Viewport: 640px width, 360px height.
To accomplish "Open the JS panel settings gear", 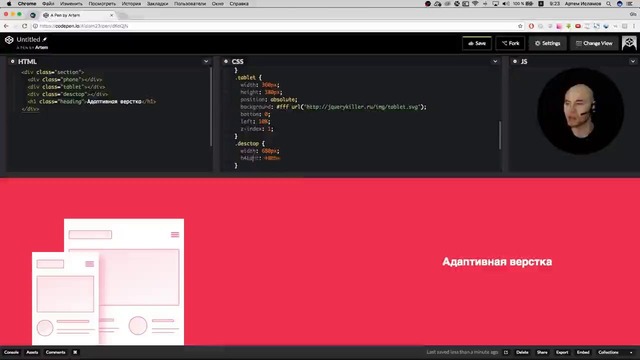I will [515, 61].
